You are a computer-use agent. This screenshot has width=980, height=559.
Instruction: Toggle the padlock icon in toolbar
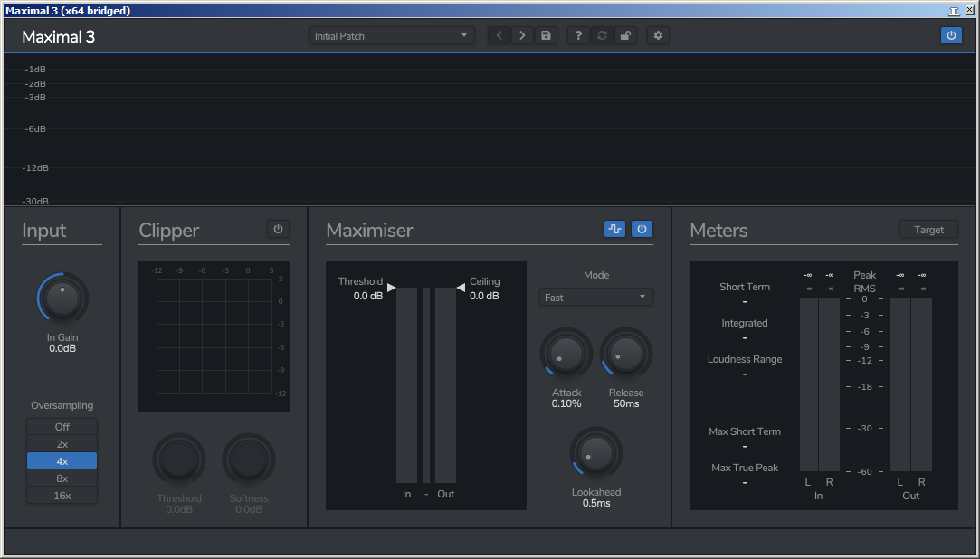(625, 35)
